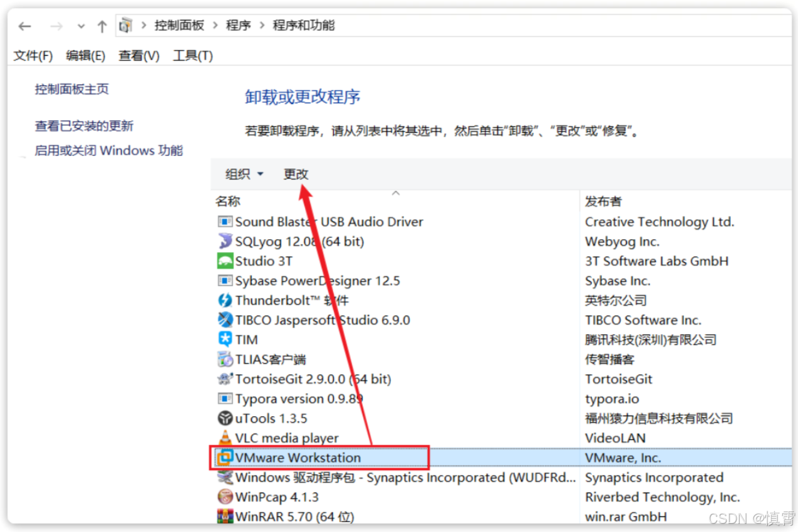798x532 pixels.
Task: Click the Sybase PowerDesigner icon
Action: [225, 280]
